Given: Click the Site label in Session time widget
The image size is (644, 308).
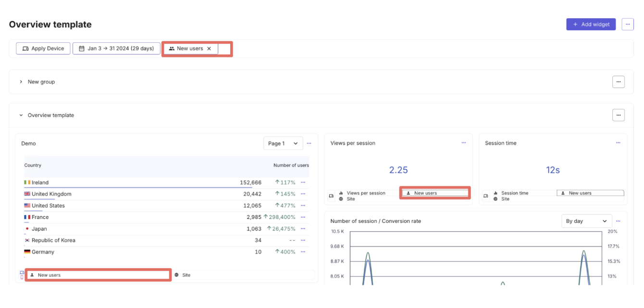Looking at the screenshot, I should 506,199.
